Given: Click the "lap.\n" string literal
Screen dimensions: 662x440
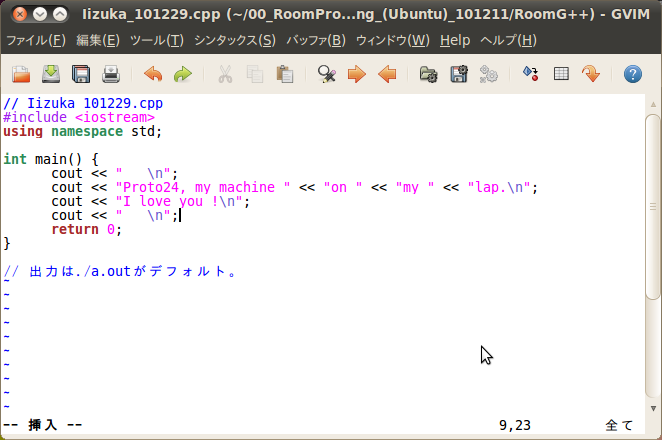Looking at the screenshot, I should tap(499, 187).
